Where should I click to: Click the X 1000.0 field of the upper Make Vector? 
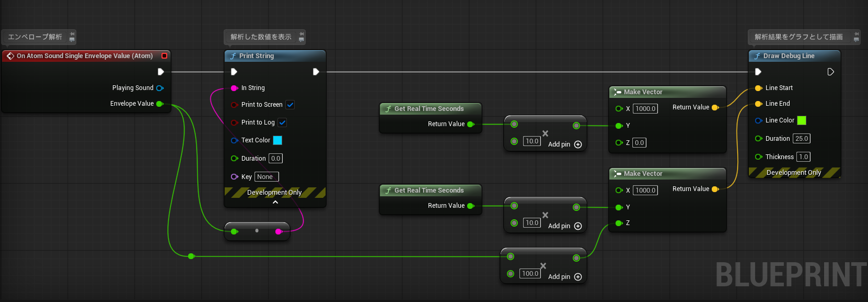point(645,109)
